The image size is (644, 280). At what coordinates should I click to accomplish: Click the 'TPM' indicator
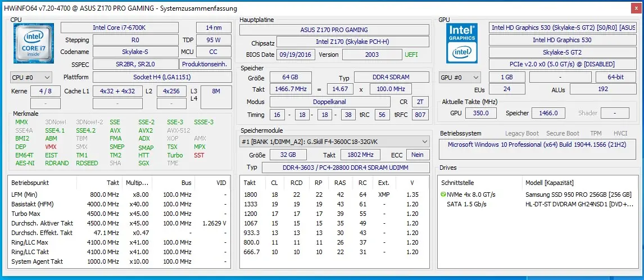click(x=596, y=133)
